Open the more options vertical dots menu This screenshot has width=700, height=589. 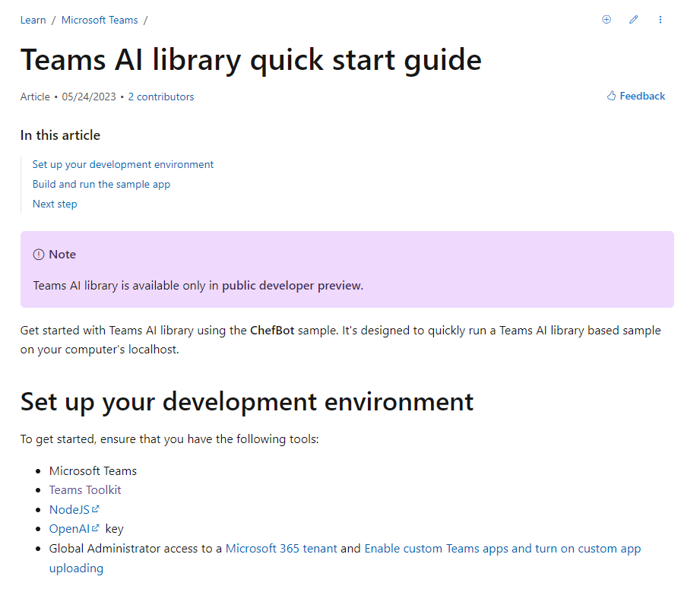(x=660, y=19)
